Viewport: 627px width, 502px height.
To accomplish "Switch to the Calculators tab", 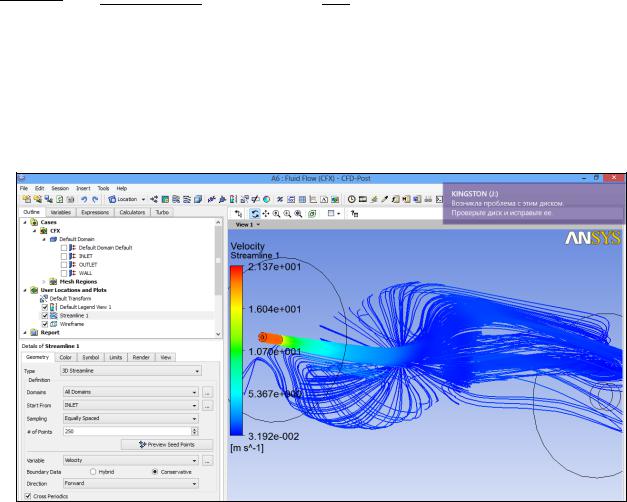I will coord(132,212).
